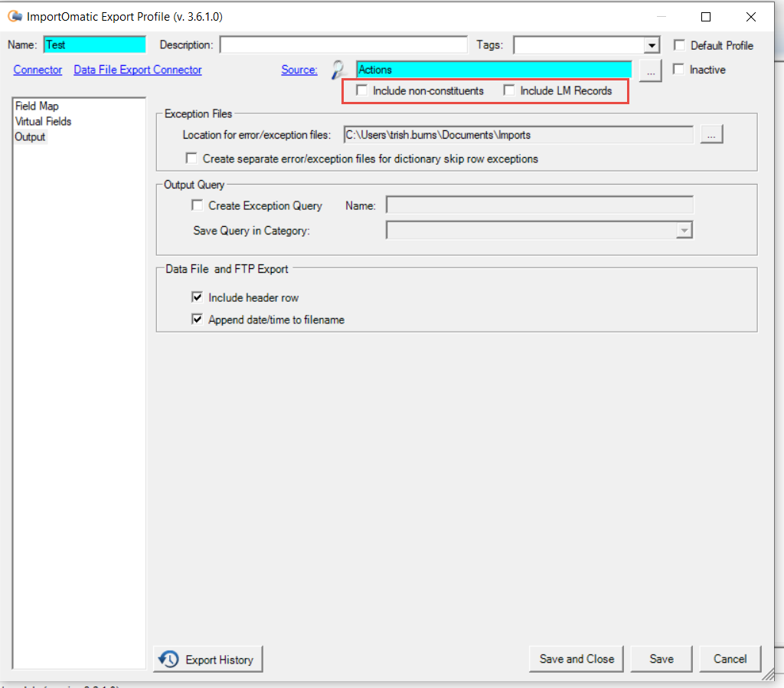Enable the Include non-constituents checkbox
784x688 pixels.
[x=361, y=90]
